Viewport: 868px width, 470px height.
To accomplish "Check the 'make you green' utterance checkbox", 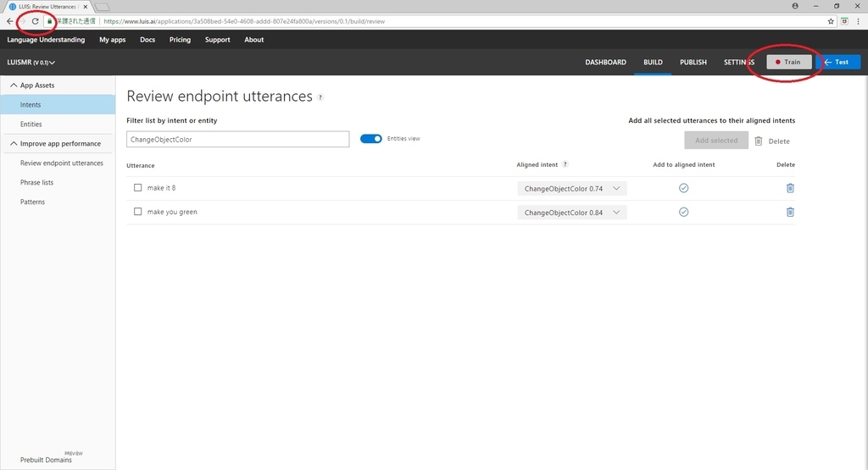I will click(x=138, y=211).
